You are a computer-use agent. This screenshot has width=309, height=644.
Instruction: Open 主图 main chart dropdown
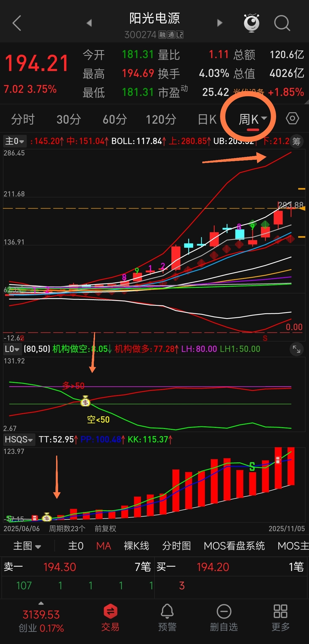(27, 546)
